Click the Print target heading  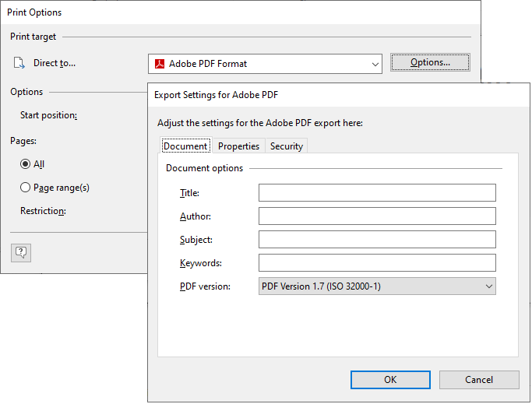tap(33, 37)
